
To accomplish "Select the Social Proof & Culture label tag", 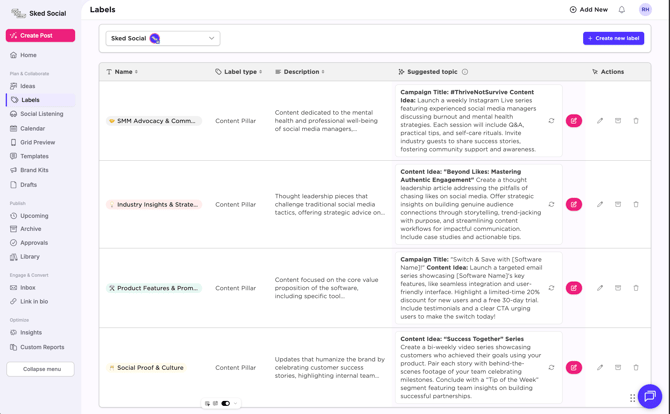I will point(146,367).
